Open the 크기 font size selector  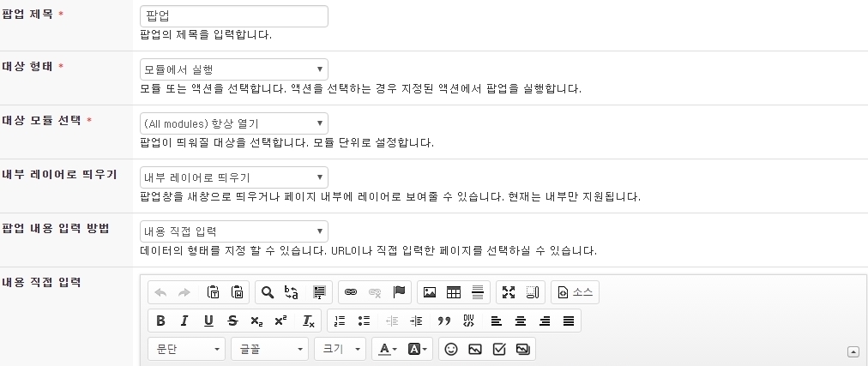(340, 349)
